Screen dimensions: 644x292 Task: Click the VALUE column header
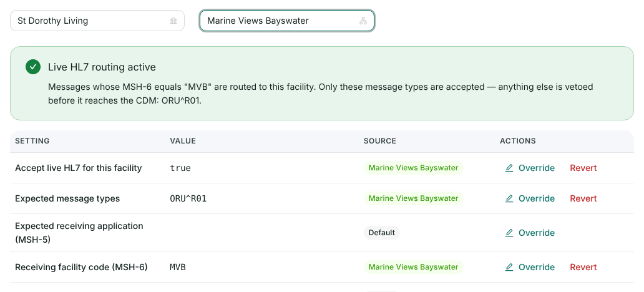(x=183, y=141)
